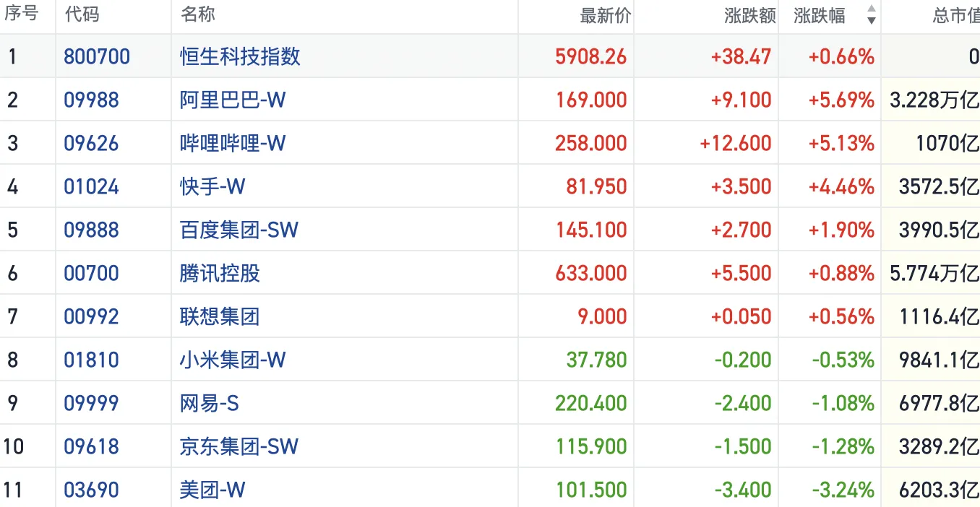Click the 最新价 column header

point(605,16)
